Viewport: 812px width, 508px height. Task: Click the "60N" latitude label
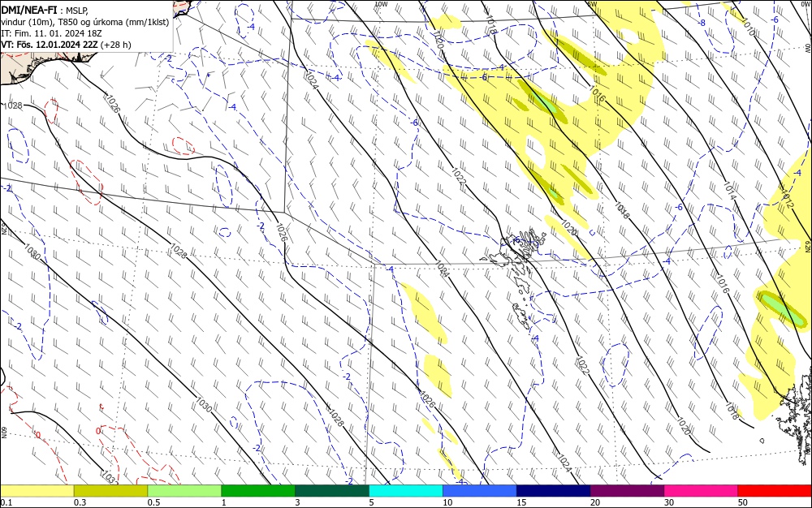click(x=3, y=432)
